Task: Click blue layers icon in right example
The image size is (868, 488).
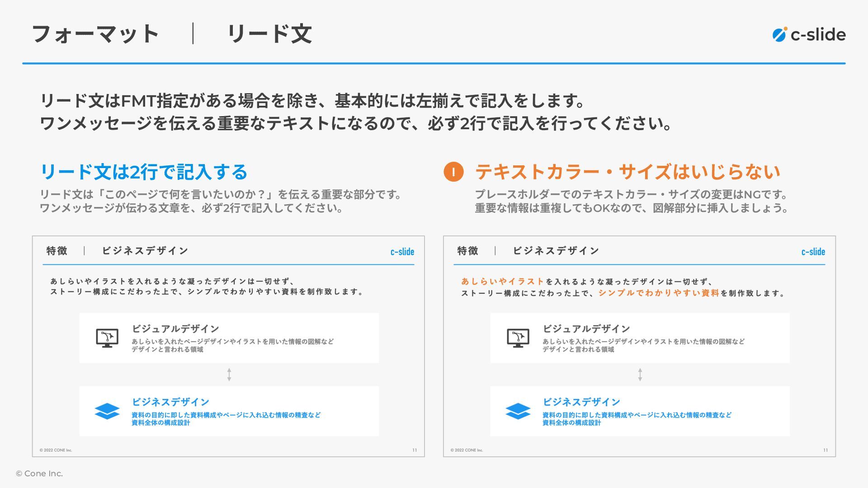Action: [518, 411]
